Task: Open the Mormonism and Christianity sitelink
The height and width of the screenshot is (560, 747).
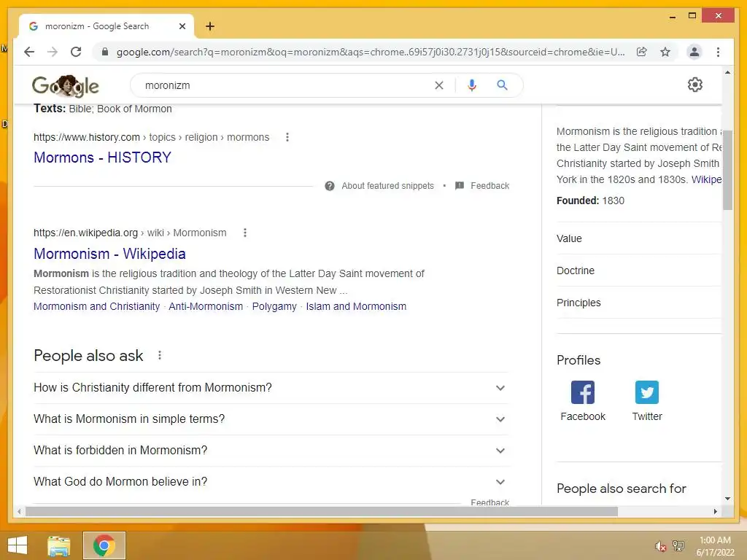Action: click(x=97, y=306)
